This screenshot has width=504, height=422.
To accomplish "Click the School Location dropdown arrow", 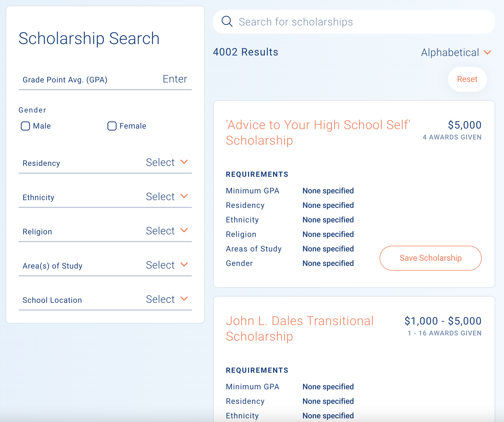I will tap(185, 299).
